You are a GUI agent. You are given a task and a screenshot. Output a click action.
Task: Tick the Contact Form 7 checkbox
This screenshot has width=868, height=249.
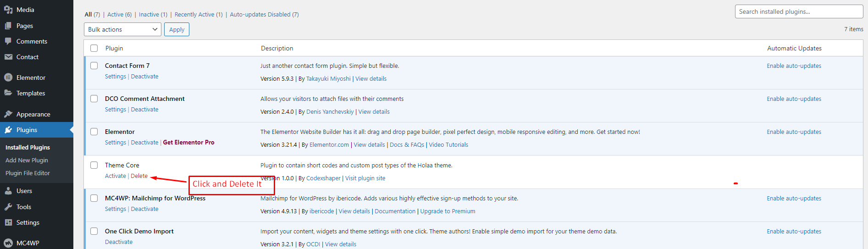click(x=94, y=66)
